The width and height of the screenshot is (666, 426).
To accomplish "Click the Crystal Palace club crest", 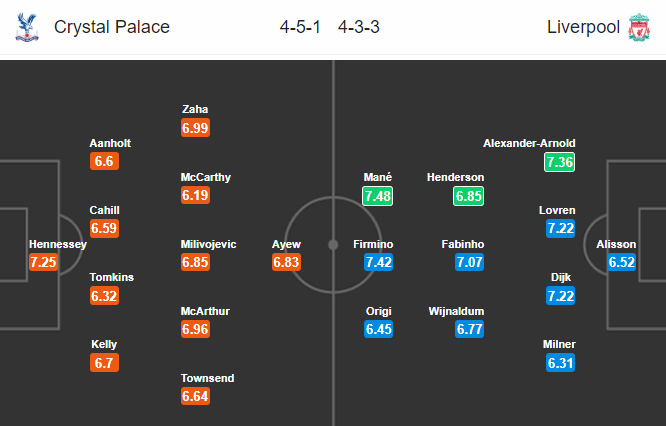I will [x=24, y=27].
